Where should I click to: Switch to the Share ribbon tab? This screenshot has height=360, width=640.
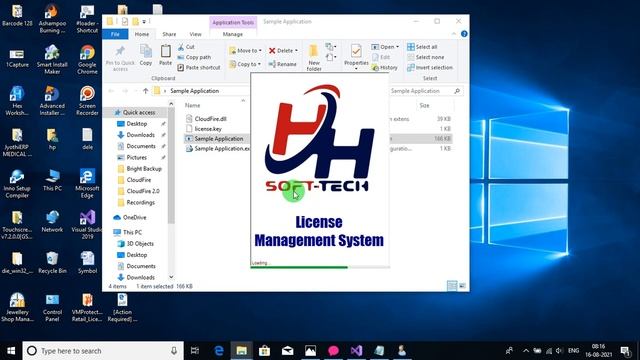[169, 34]
